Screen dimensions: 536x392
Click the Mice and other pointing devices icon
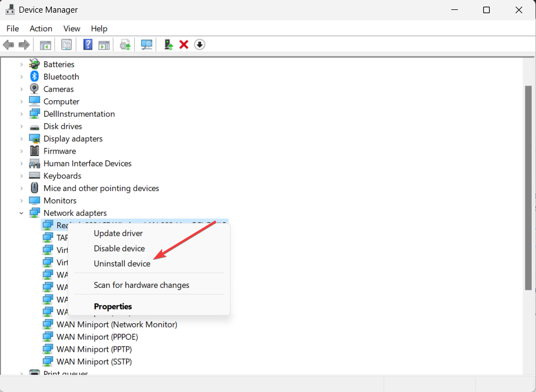click(x=34, y=188)
